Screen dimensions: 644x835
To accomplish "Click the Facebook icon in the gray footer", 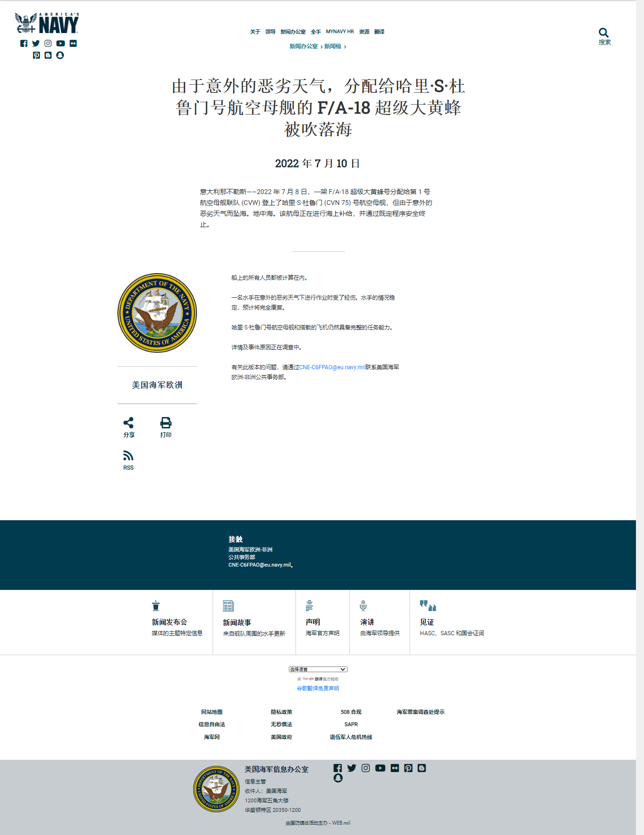I will (x=338, y=768).
